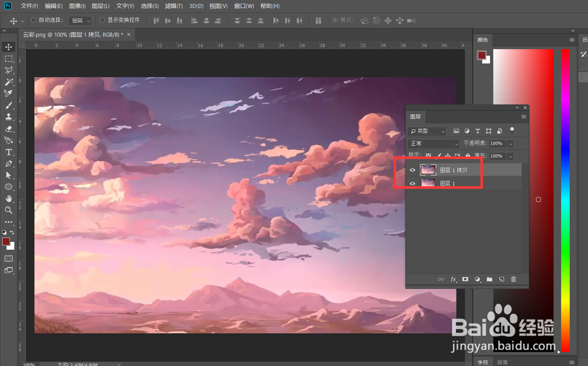Viewport: 588px width, 366px height.
Task: Add a layer mask
Action: point(465,279)
